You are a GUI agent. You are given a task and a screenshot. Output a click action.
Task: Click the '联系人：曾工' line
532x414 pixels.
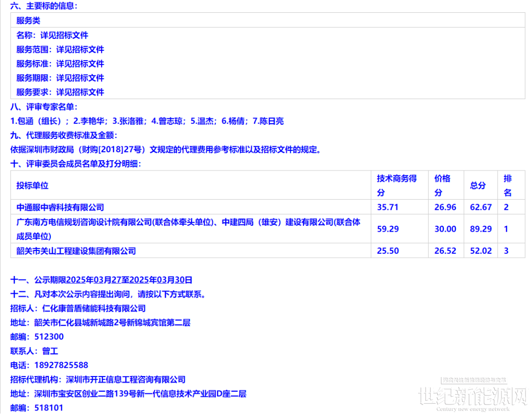tap(34, 351)
